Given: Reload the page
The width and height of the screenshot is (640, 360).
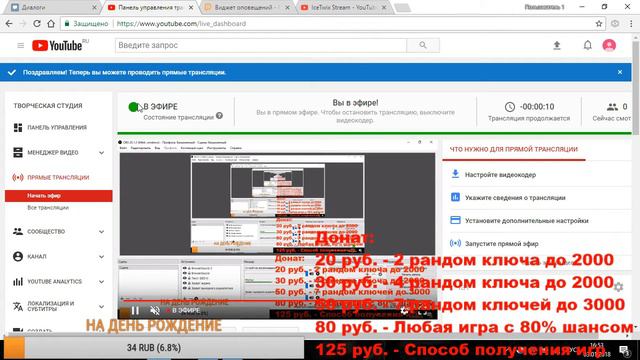Looking at the screenshot, I should click(x=37, y=24).
